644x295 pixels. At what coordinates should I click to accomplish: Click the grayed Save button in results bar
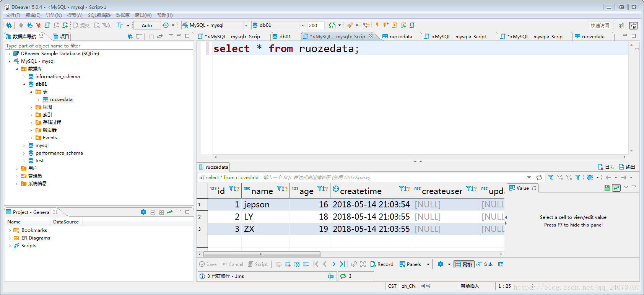pos(208,264)
